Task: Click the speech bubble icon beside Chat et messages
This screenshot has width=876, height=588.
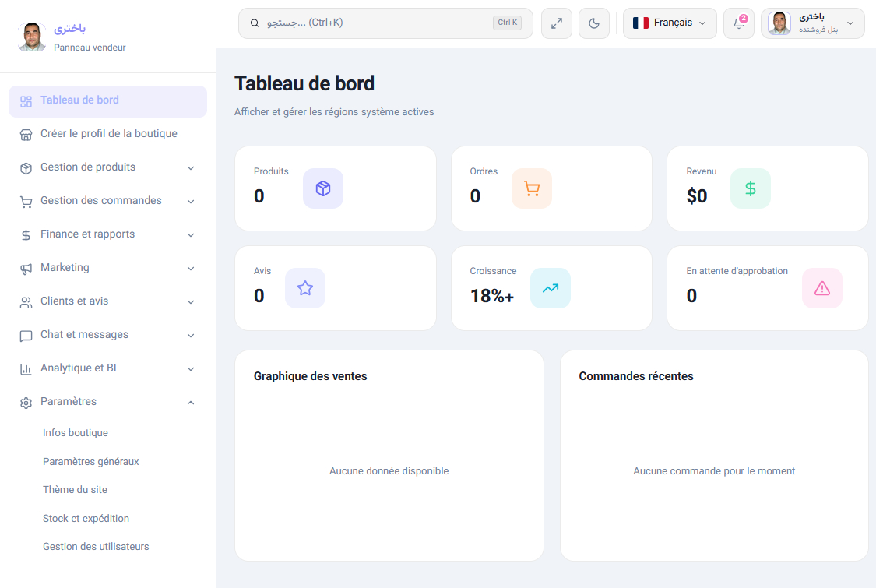Action: [x=26, y=336]
